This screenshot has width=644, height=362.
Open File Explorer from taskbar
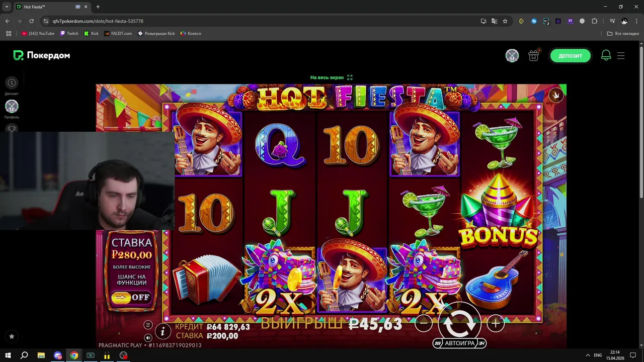click(41, 355)
